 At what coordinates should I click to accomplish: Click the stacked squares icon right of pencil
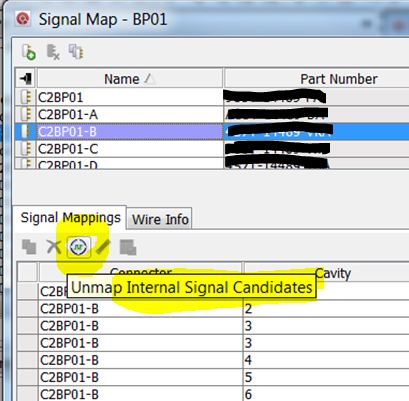[128, 247]
